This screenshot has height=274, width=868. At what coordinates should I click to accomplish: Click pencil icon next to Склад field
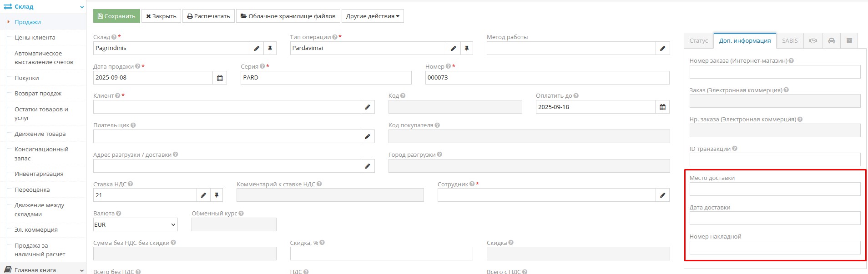[257, 48]
